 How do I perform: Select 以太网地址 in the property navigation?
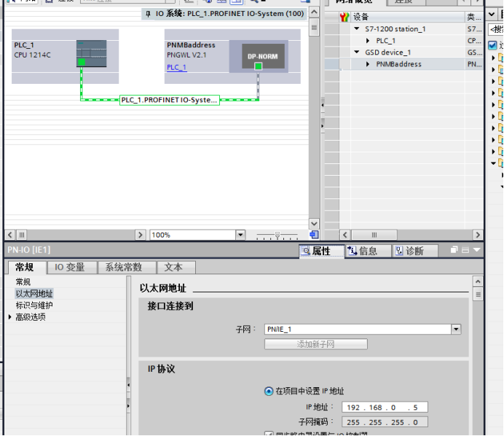coord(34,293)
